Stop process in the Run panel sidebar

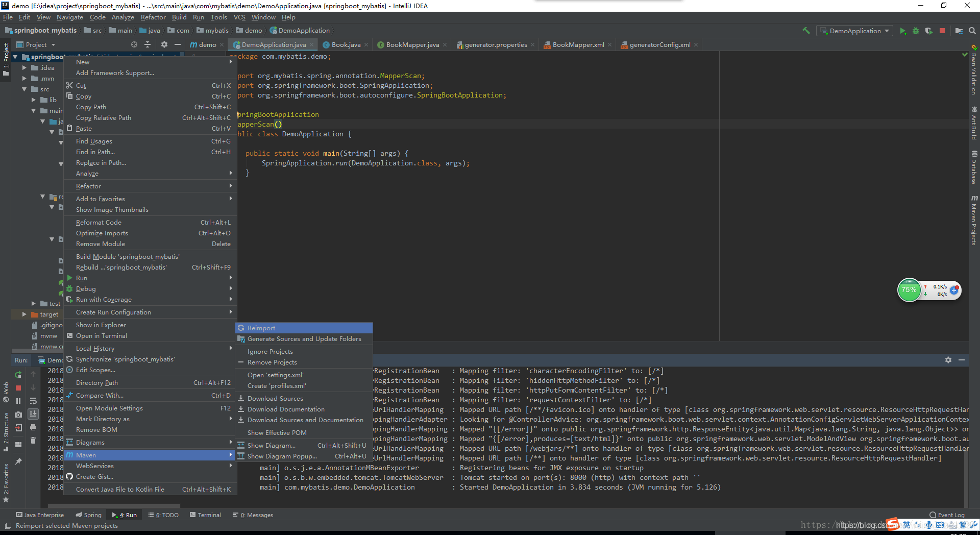tap(18, 388)
